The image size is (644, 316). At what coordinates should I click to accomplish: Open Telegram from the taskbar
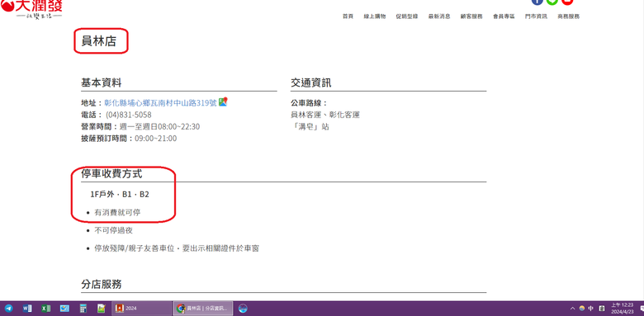pyautogui.click(x=8, y=309)
